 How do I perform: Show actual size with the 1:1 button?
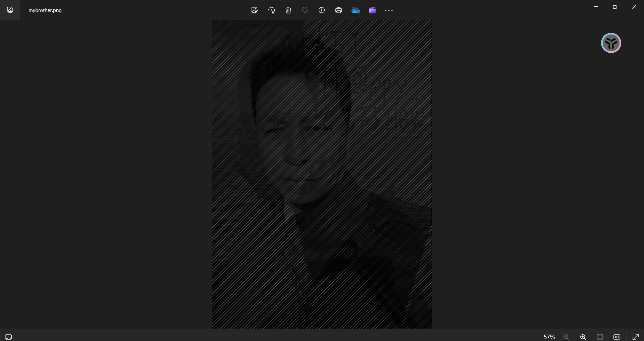click(617, 337)
